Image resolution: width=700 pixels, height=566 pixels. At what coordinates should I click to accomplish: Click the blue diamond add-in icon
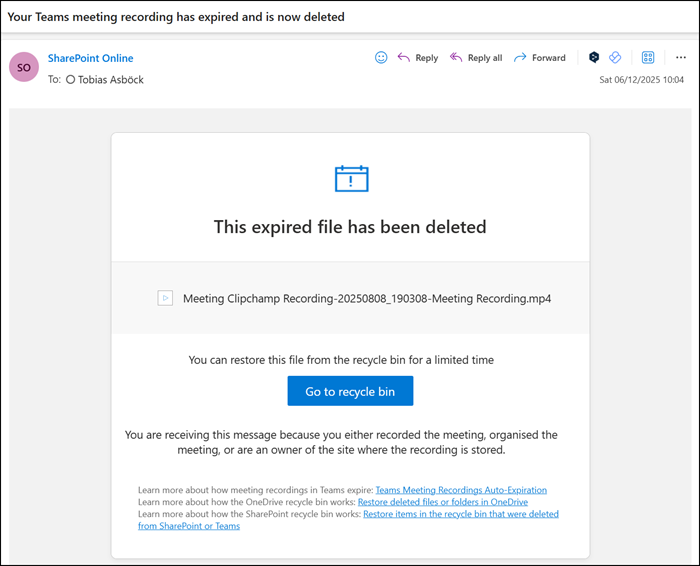(615, 57)
